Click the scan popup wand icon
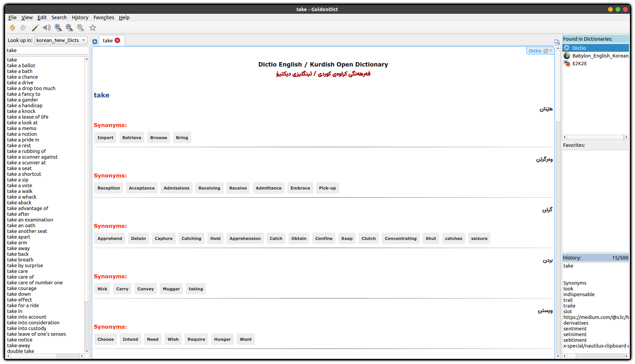The width and height of the screenshot is (635, 364). click(x=35, y=28)
